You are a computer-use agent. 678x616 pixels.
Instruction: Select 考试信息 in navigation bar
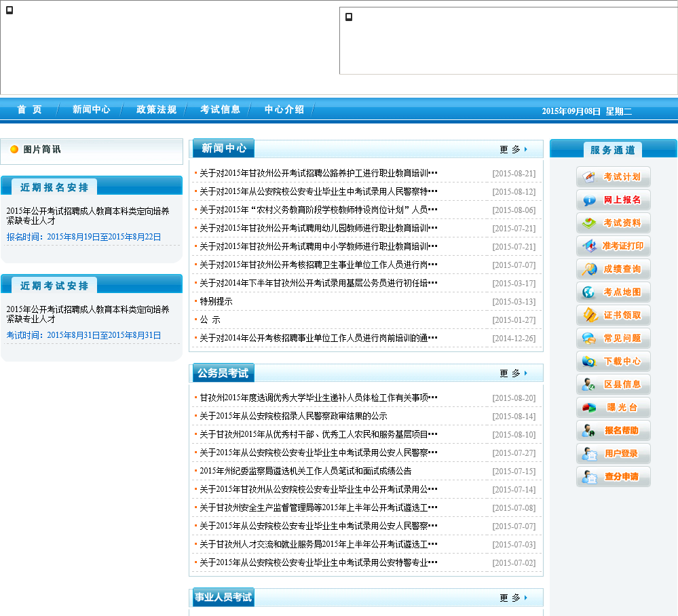[220, 109]
